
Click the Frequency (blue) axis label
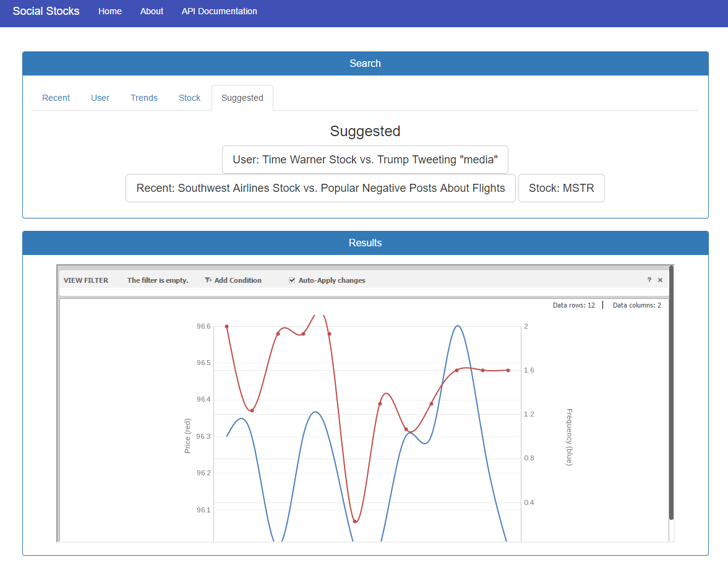point(569,436)
